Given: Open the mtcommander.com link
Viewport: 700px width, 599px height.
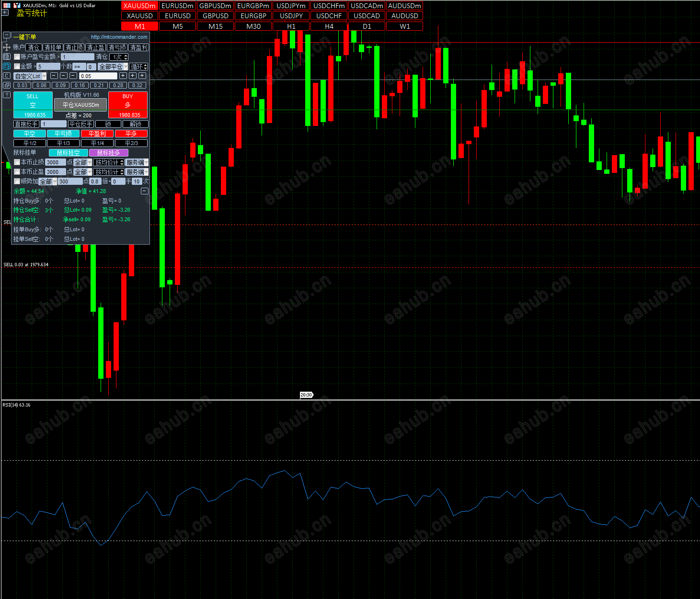Looking at the screenshot, I should (x=119, y=37).
